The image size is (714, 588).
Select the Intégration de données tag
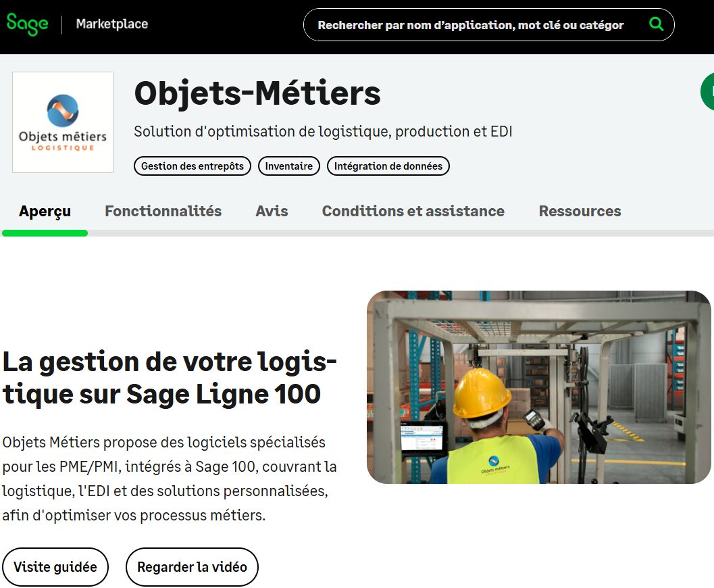tap(388, 166)
